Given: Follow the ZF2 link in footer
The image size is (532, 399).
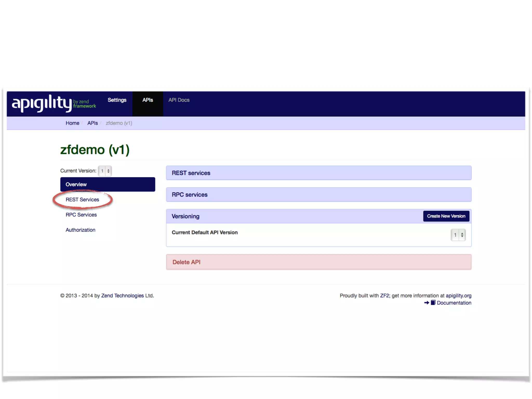Looking at the screenshot, I should [384, 296].
